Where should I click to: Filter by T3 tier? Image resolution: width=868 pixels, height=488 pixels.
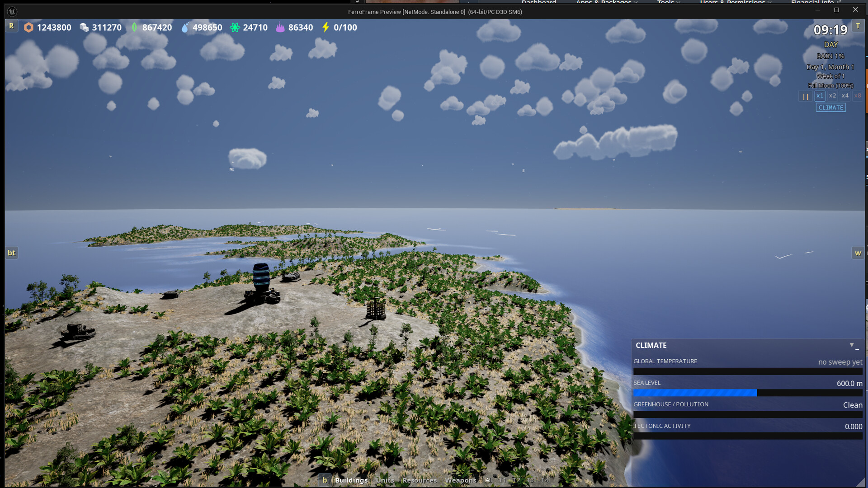click(x=530, y=480)
